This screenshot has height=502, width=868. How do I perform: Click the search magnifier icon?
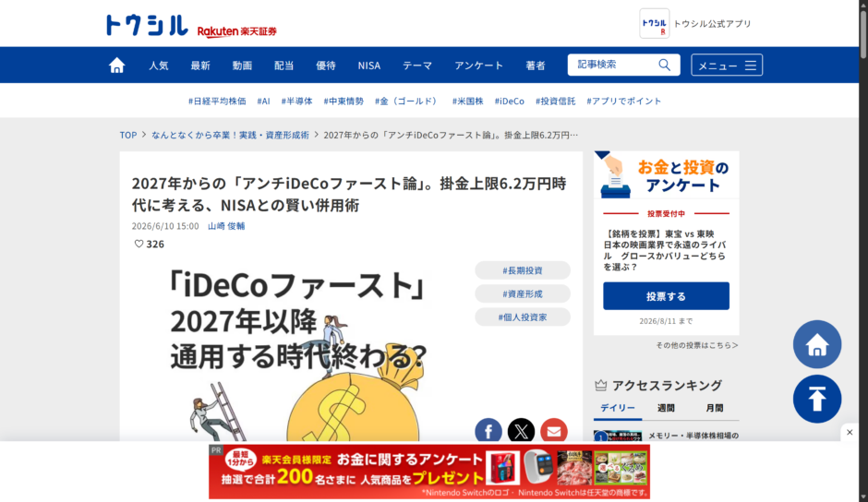664,65
